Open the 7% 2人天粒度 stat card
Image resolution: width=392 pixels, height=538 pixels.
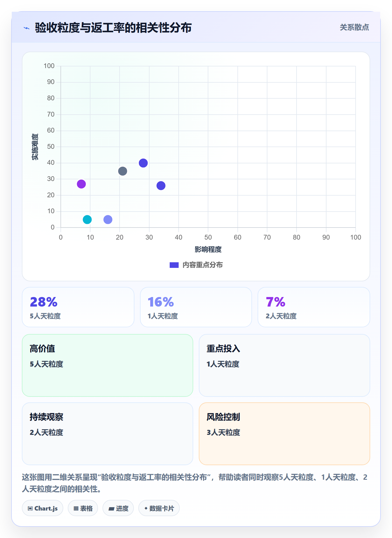(314, 307)
